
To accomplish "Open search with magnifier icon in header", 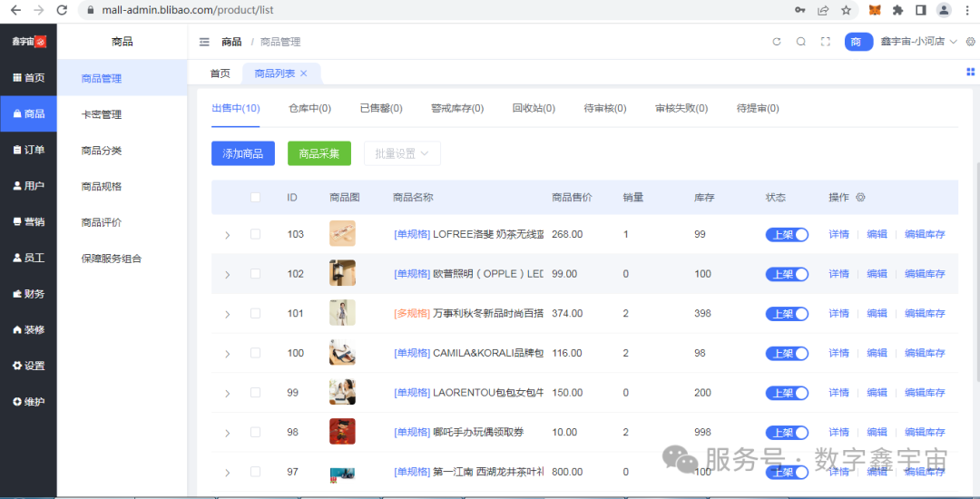I will pyautogui.click(x=800, y=42).
